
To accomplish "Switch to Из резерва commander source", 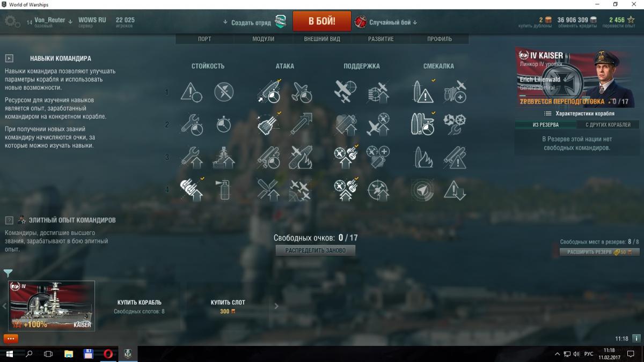I will pyautogui.click(x=546, y=125).
